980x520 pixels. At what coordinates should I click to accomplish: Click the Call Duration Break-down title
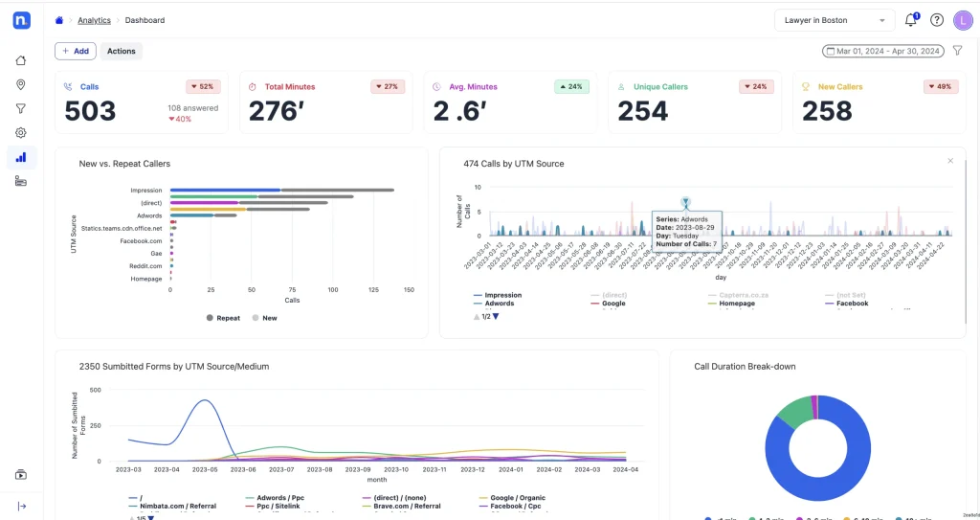pyautogui.click(x=745, y=367)
